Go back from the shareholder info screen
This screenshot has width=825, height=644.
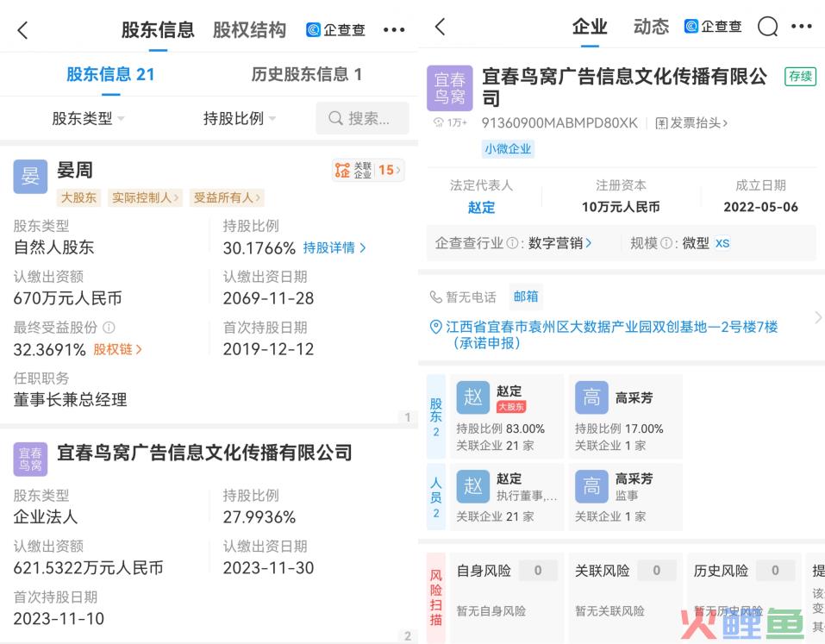coord(22,30)
